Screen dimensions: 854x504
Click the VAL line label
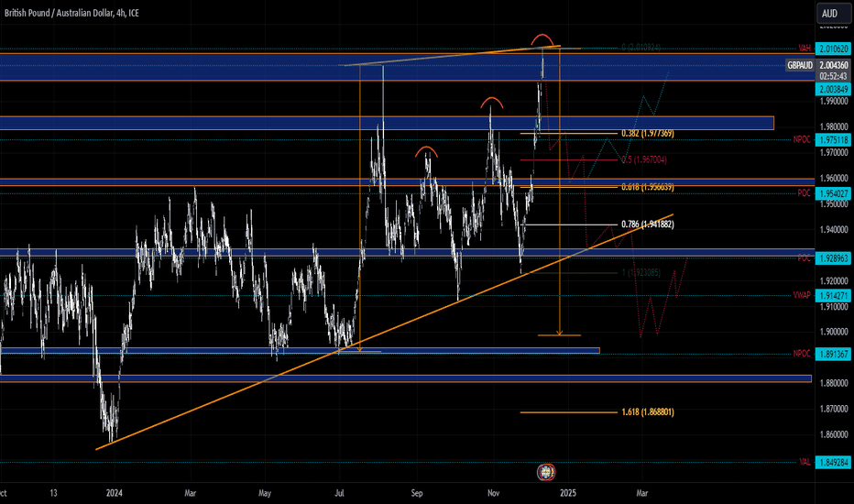click(805, 462)
